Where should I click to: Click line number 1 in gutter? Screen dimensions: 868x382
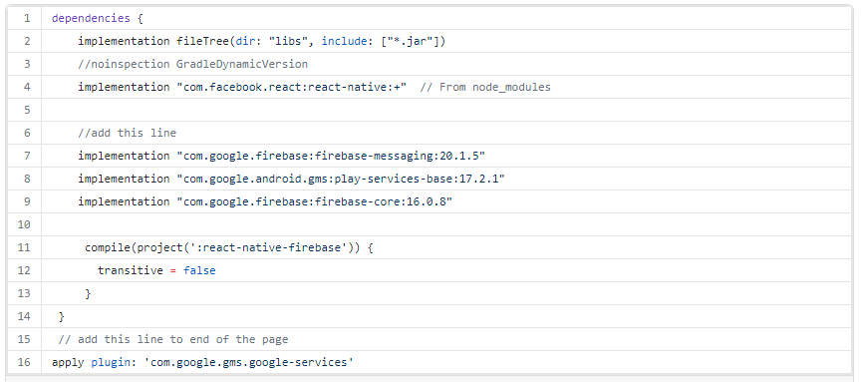[27, 18]
